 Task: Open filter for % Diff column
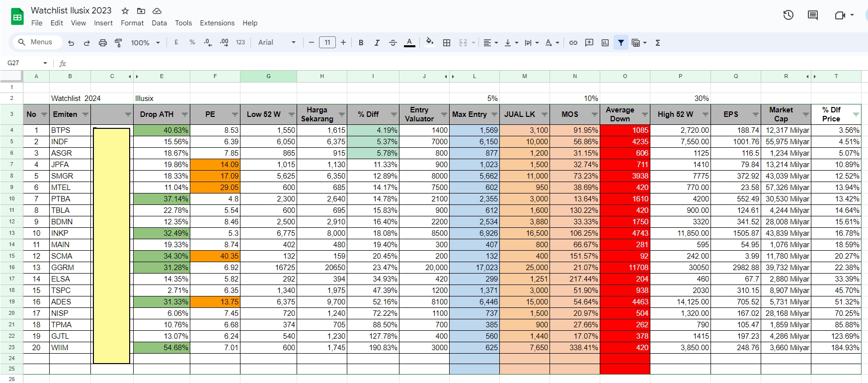pyautogui.click(x=394, y=115)
